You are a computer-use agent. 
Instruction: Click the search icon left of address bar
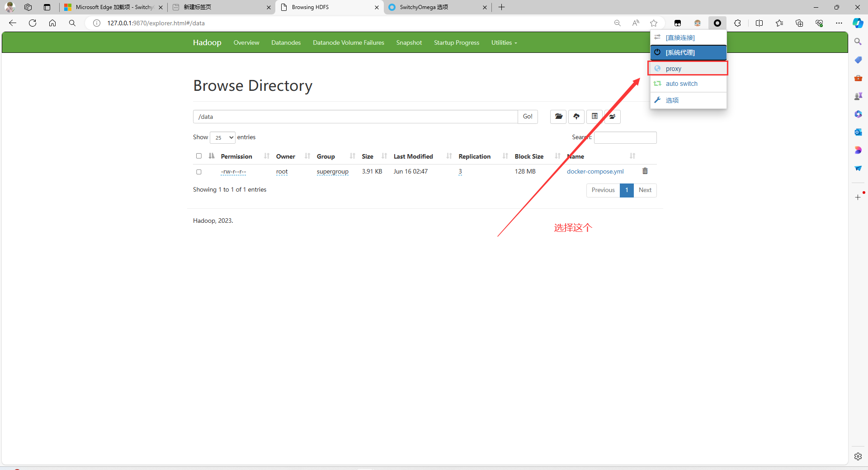click(72, 23)
